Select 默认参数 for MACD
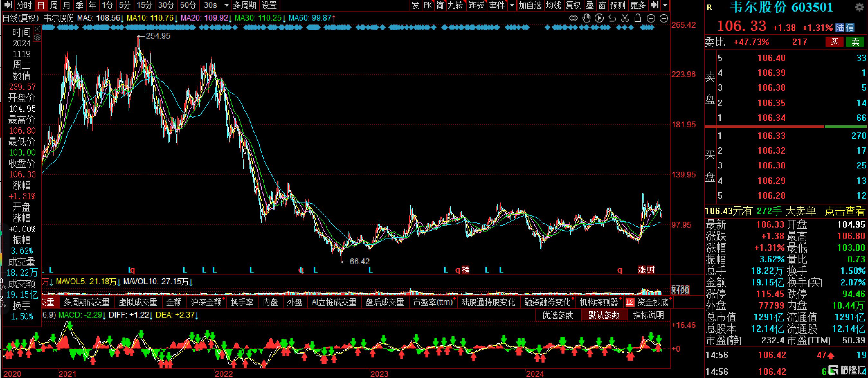The image size is (868, 378). (604, 315)
